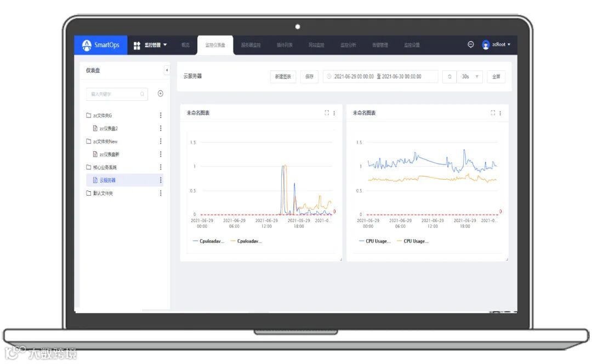Click the 新建图表 button

(x=283, y=77)
